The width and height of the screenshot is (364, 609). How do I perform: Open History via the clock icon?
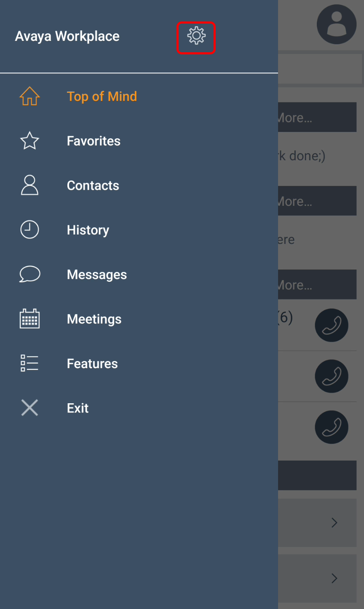[29, 230]
